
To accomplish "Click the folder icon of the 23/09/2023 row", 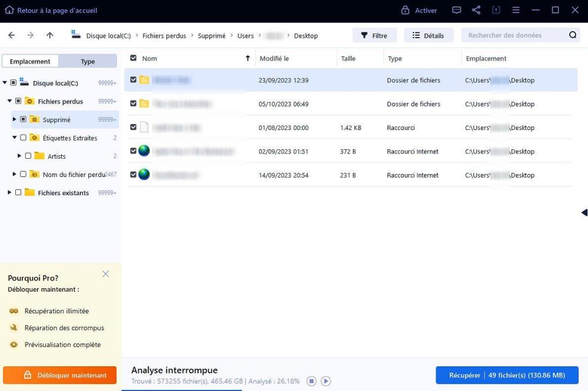I will [144, 80].
